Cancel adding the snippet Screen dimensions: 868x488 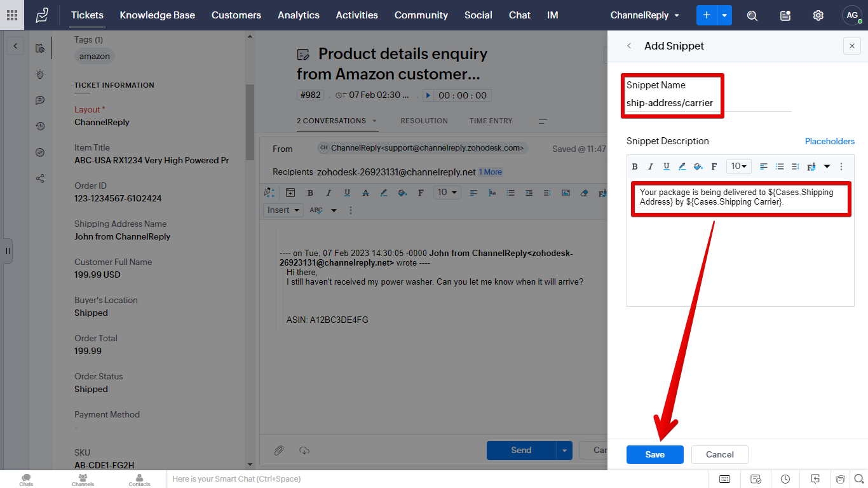click(719, 454)
